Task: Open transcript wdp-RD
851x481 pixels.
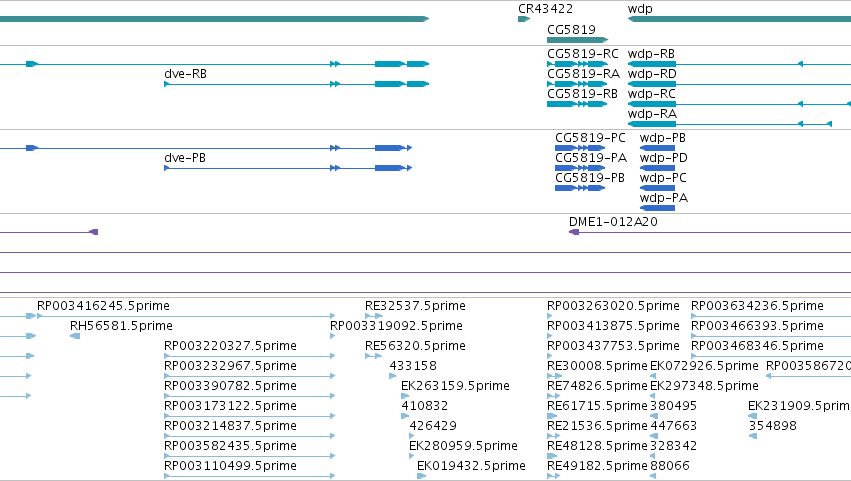Action: [x=652, y=74]
